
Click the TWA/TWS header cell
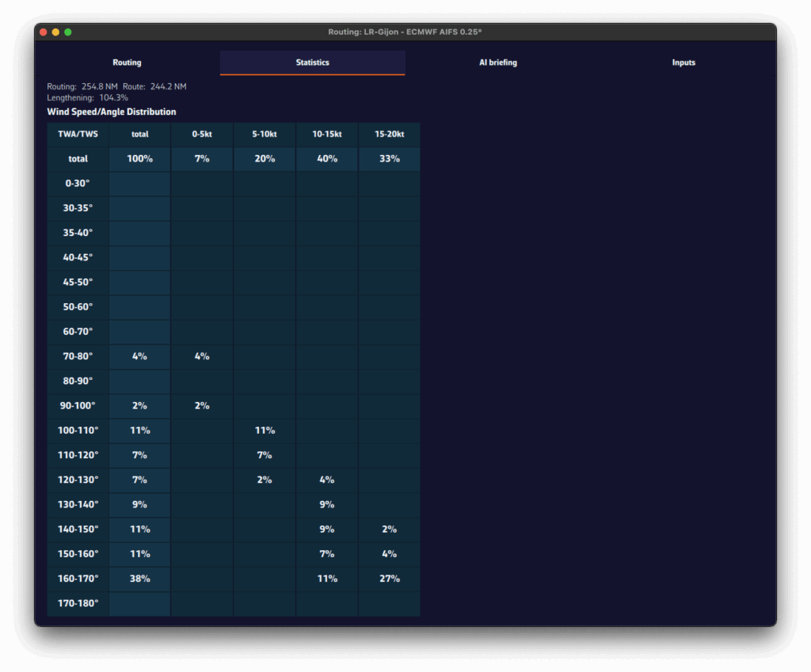[78, 135]
